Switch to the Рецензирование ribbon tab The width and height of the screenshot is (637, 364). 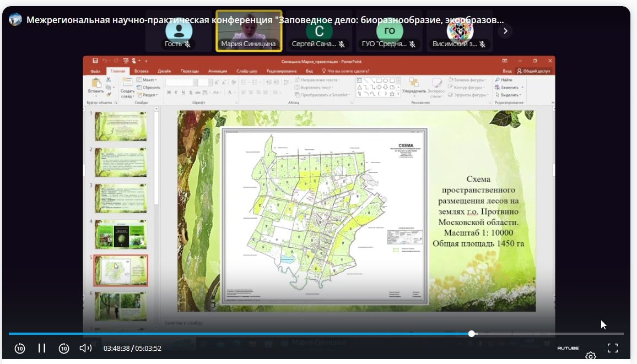point(281,71)
